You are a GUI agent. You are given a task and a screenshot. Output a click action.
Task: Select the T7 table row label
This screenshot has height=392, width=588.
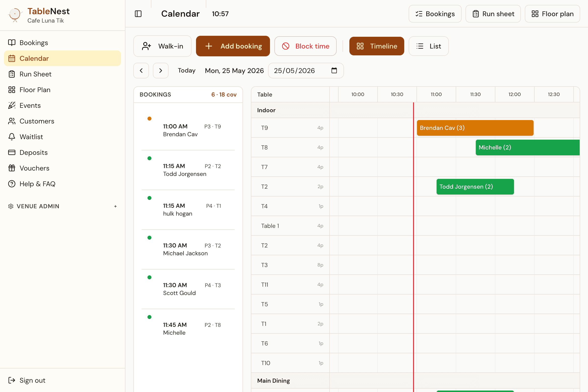coord(265,167)
